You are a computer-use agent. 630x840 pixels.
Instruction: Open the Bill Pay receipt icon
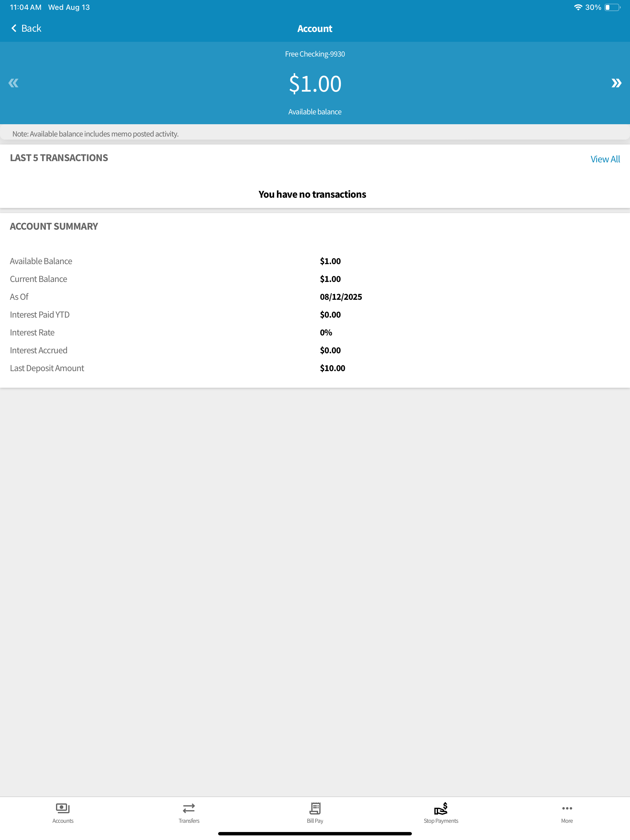pyautogui.click(x=315, y=808)
